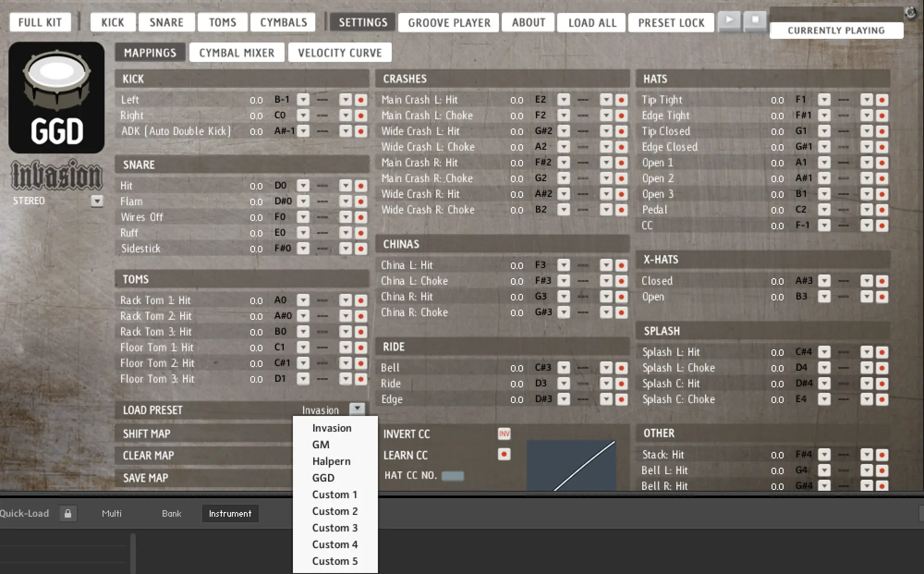Viewport: 924px width, 574px height.
Task: Click MIDI learn red dot for Hats Tip Tight
Action: pos(882,100)
